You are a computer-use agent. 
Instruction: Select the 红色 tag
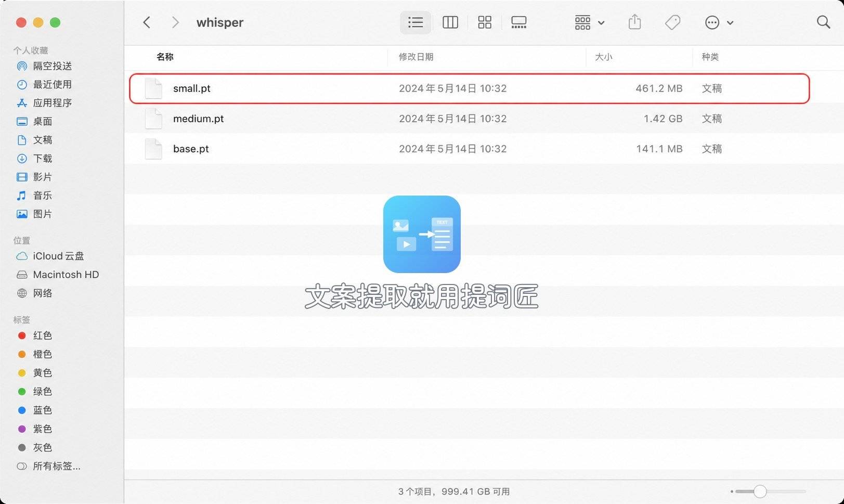point(42,335)
